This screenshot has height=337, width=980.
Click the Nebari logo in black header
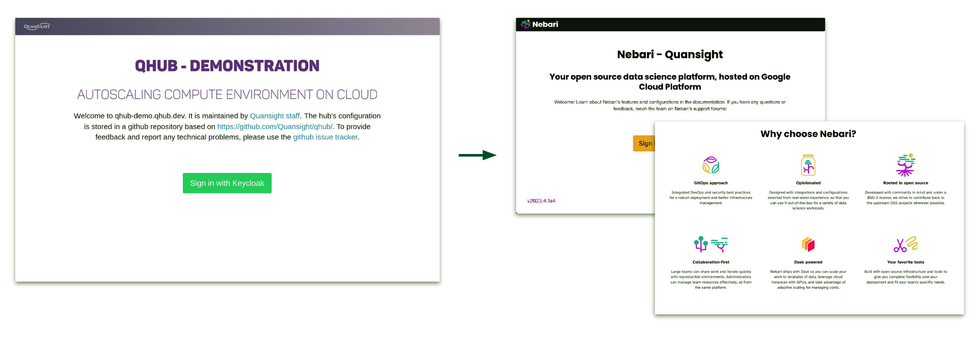tap(539, 24)
